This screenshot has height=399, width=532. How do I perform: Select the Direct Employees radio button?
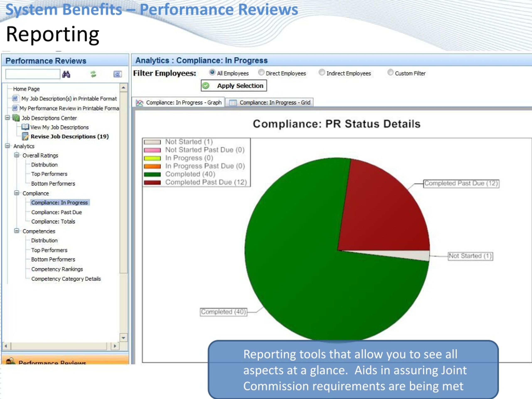[261, 72]
